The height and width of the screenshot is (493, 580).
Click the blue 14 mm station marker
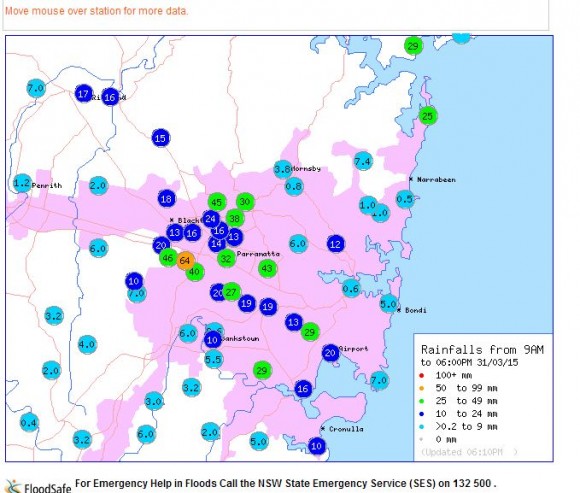click(217, 243)
